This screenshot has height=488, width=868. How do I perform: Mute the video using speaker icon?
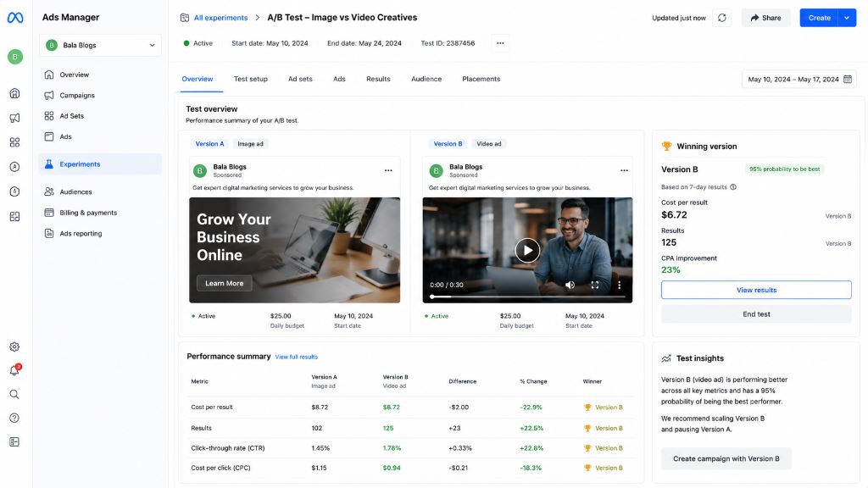[x=570, y=285]
